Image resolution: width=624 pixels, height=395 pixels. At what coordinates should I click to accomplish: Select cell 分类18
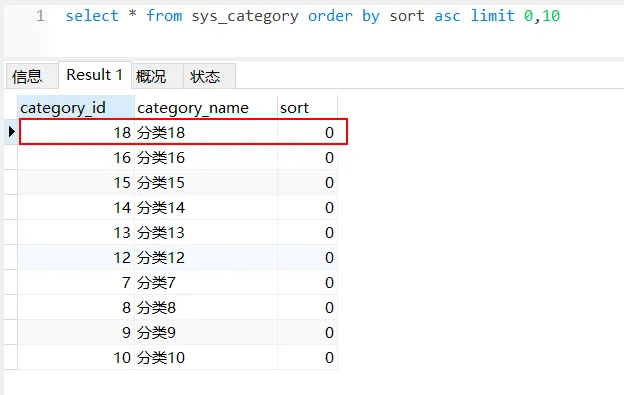pos(206,132)
